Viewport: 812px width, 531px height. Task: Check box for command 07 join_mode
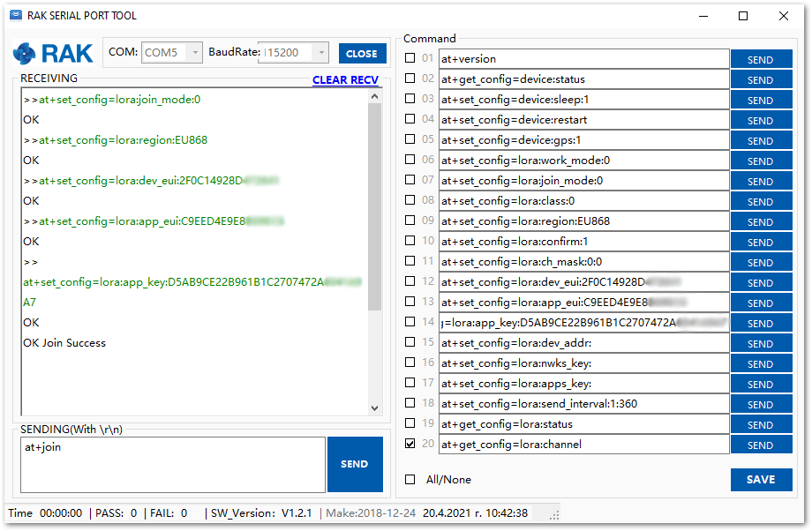(x=410, y=180)
